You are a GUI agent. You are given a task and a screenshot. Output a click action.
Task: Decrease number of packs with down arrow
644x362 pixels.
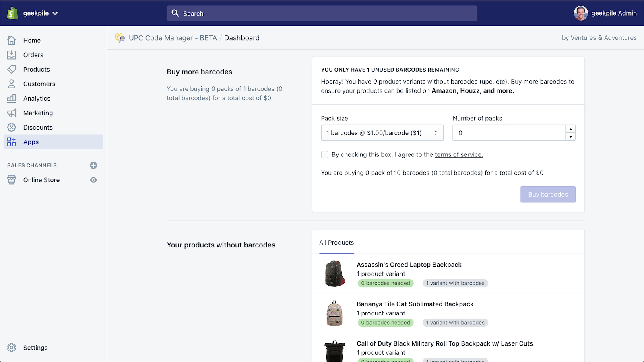[x=570, y=137]
